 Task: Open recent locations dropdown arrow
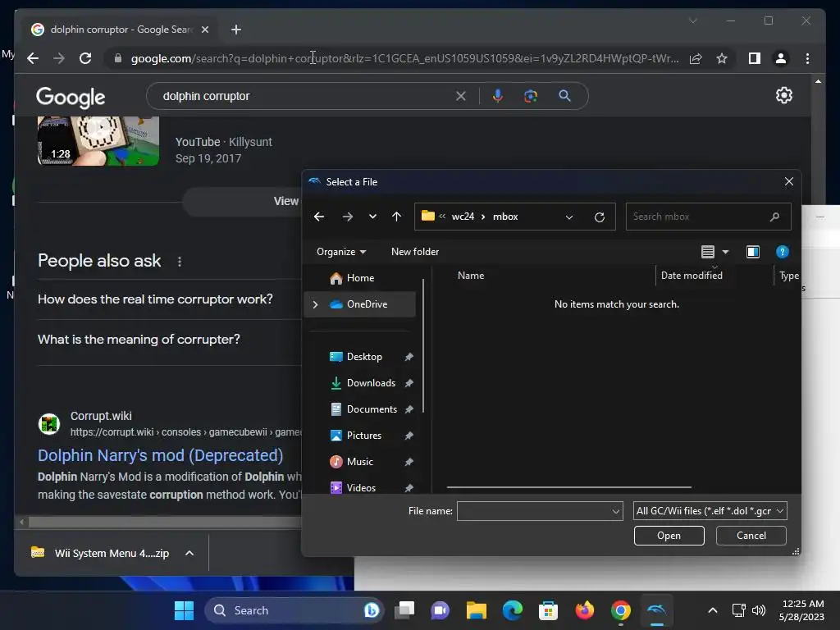[x=373, y=217]
